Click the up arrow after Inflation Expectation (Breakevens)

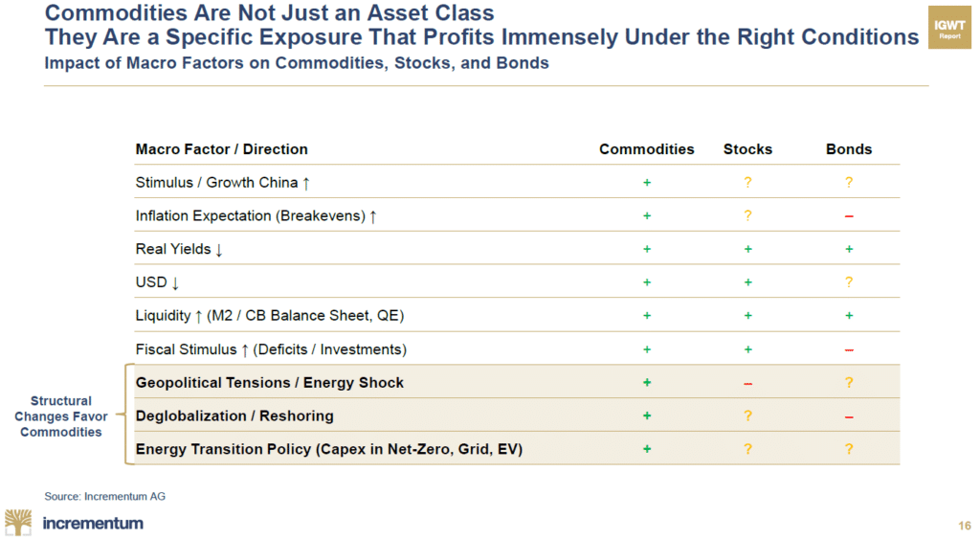(x=373, y=215)
